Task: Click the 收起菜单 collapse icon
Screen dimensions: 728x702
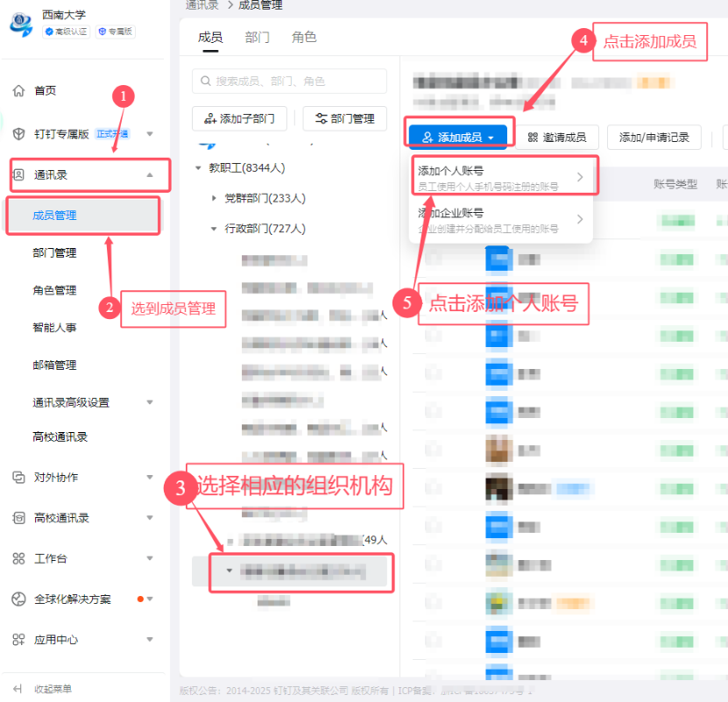Action: coord(17,689)
